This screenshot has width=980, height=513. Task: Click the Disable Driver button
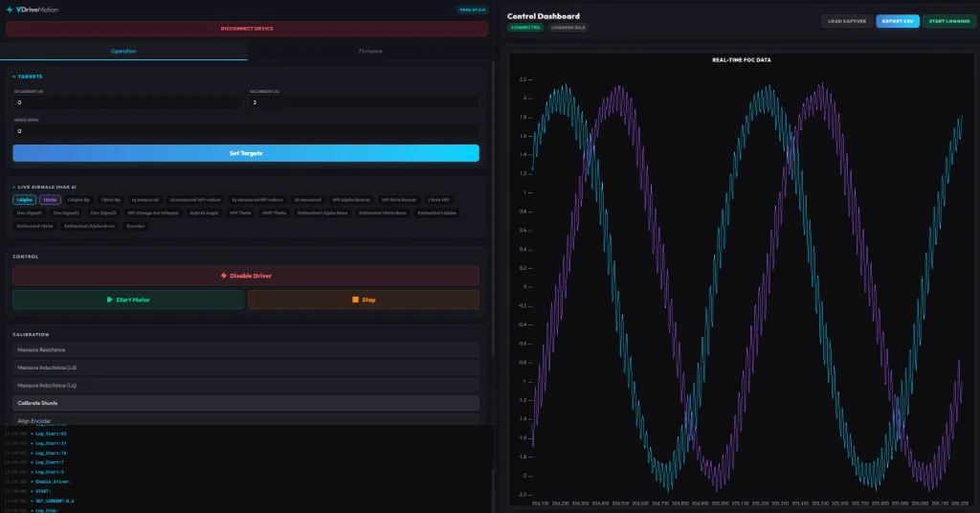[x=246, y=276]
